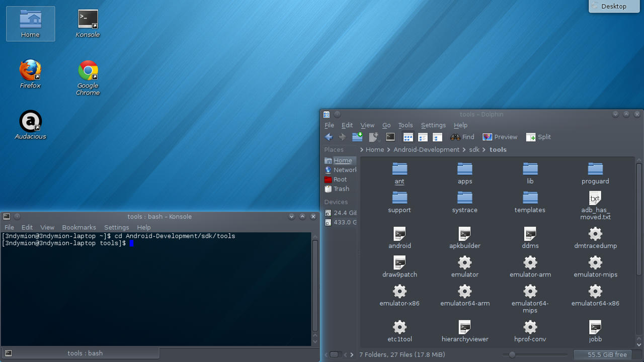Select the proguard folder
The height and width of the screenshot is (362, 644).
pyautogui.click(x=595, y=173)
